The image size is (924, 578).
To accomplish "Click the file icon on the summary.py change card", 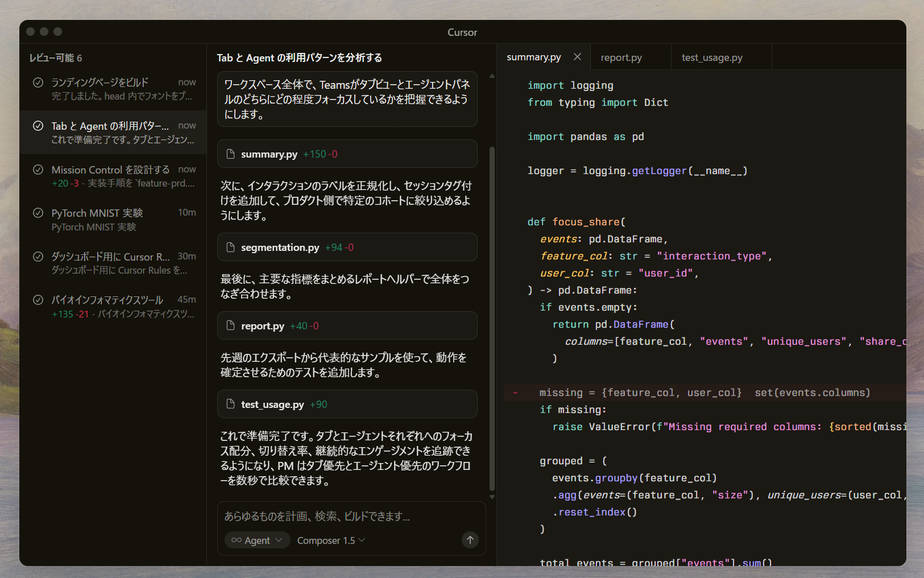I will click(230, 154).
